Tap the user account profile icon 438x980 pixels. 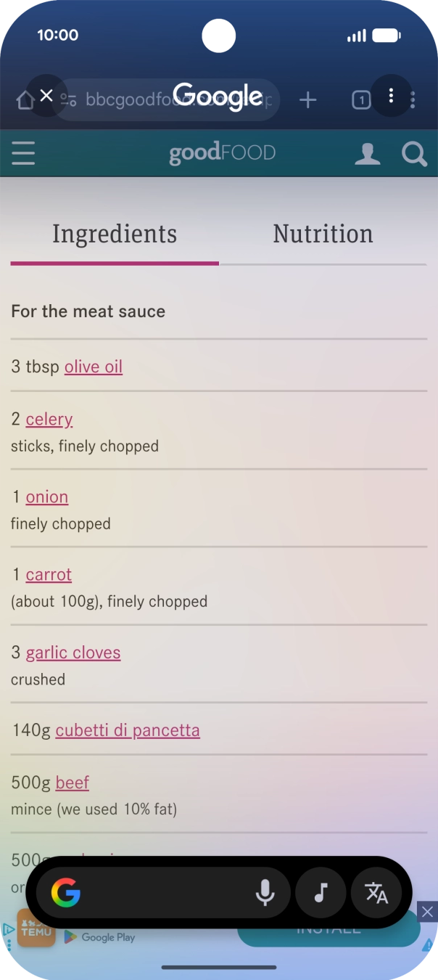click(x=367, y=154)
